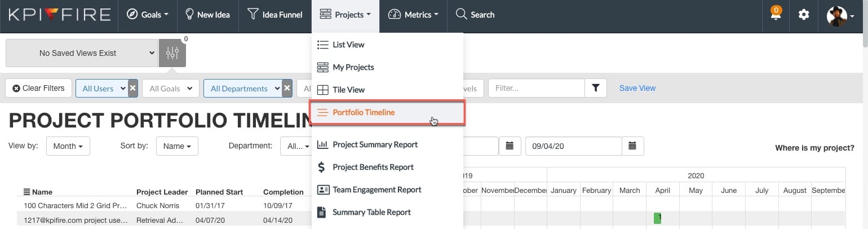This screenshot has height=229, width=868.
Task: Click the user avatar picture
Action: pyautogui.click(x=836, y=15)
